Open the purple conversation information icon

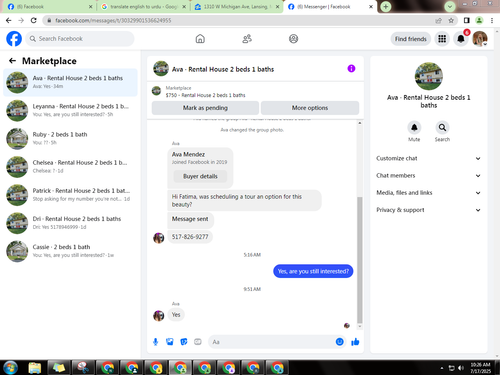point(351,68)
